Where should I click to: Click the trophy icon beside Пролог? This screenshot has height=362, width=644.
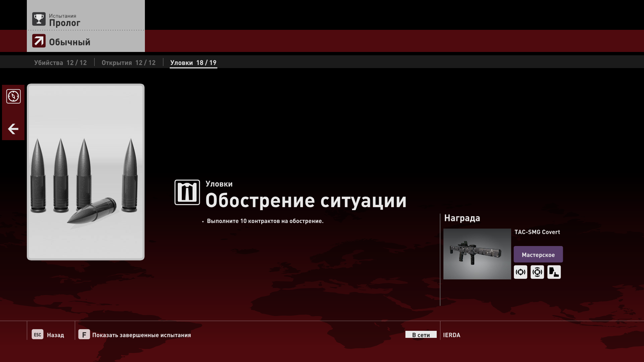[39, 19]
